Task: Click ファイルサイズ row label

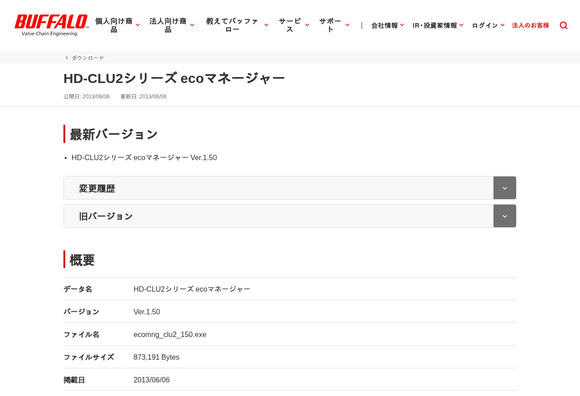Action: click(x=89, y=357)
